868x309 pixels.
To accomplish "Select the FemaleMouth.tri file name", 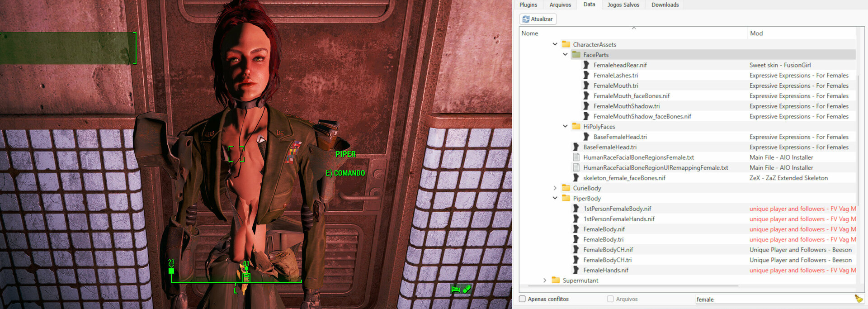I will pyautogui.click(x=616, y=86).
